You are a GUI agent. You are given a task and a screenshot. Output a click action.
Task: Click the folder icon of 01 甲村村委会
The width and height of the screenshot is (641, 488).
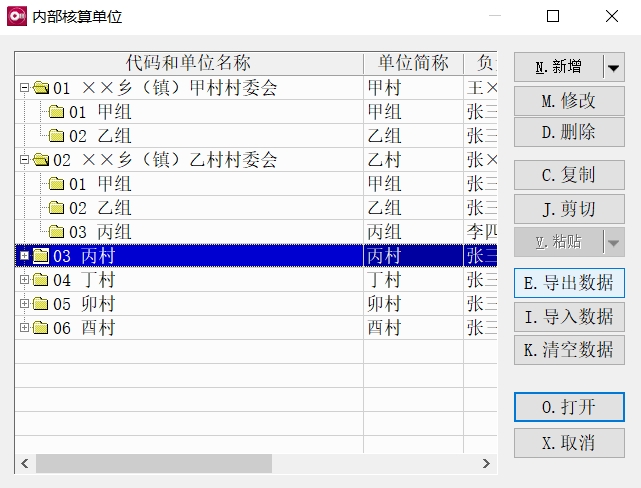(x=41, y=88)
